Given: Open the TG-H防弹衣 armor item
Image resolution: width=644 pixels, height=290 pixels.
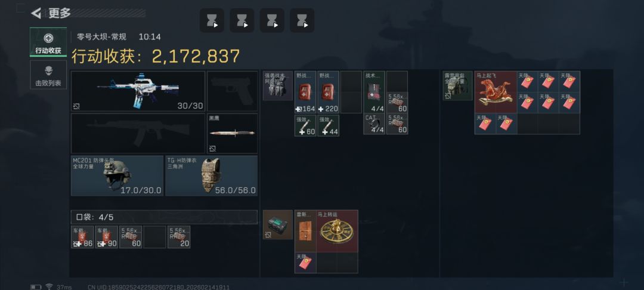Looking at the screenshot, I should (x=212, y=175).
